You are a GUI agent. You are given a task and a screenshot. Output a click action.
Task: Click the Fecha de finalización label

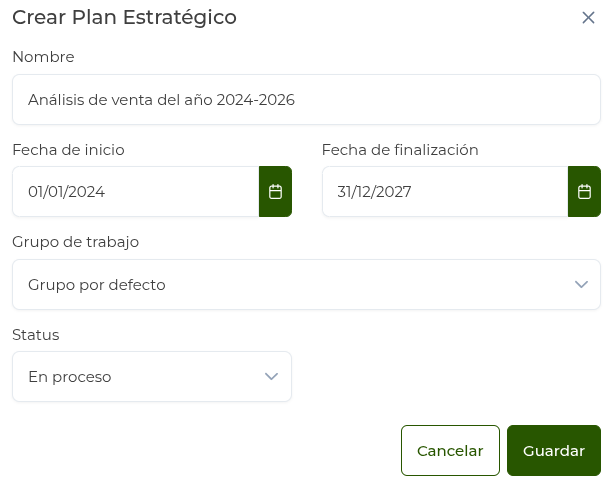(400, 150)
